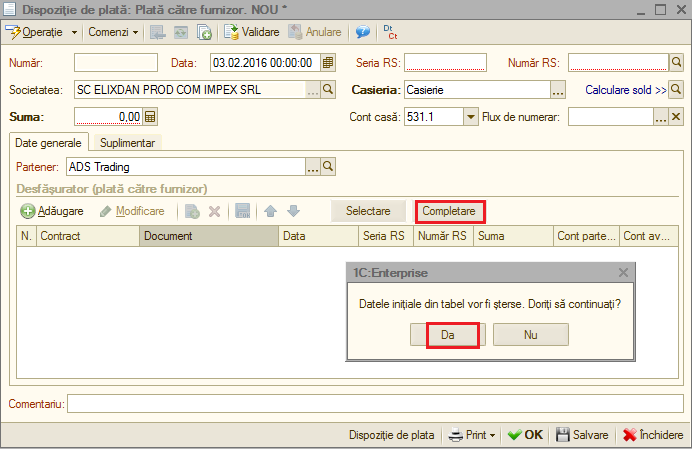Expand the Print dropdown arrow
The width and height of the screenshot is (692, 449).
(x=493, y=435)
